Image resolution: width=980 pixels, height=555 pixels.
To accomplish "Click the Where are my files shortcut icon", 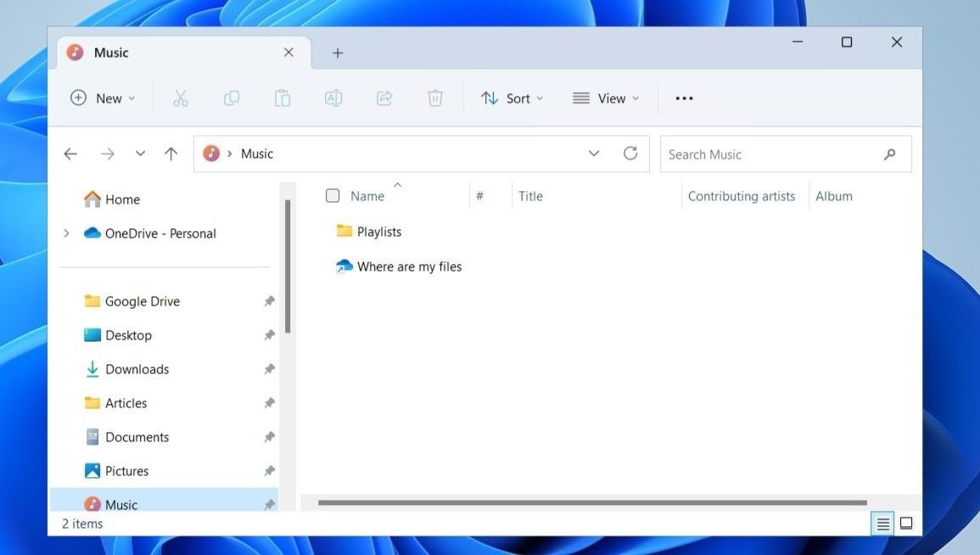I will (x=344, y=266).
